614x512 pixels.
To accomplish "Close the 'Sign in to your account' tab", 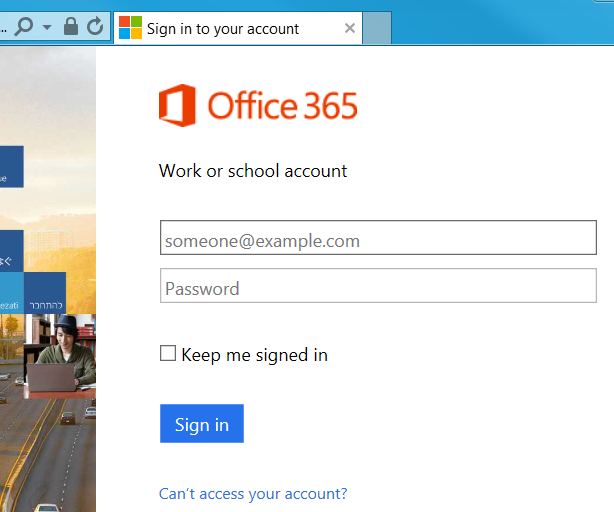I will tap(350, 28).
